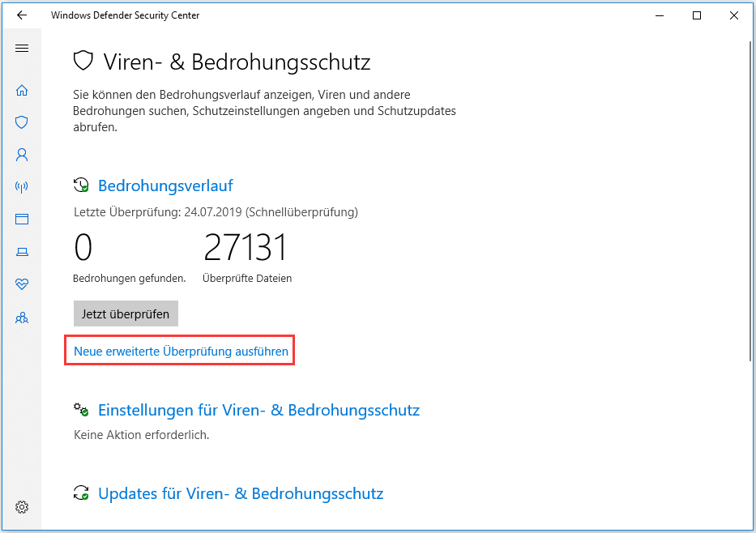The height and width of the screenshot is (533, 756).
Task: Click the 0 threats found number
Action: pos(83,247)
